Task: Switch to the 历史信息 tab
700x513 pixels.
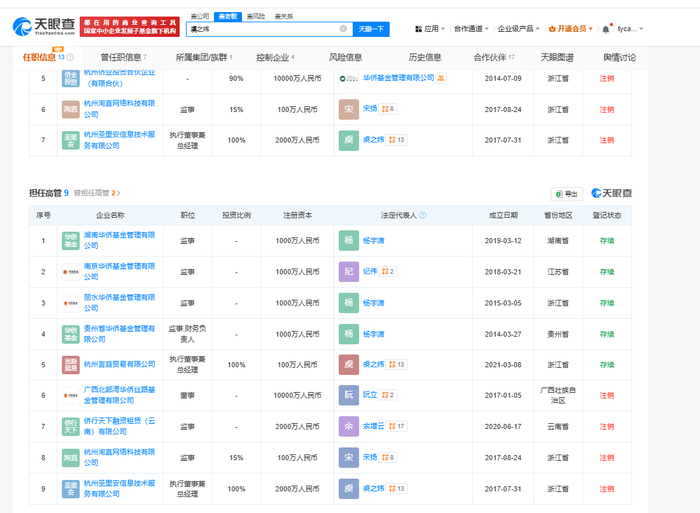Action: [x=424, y=57]
